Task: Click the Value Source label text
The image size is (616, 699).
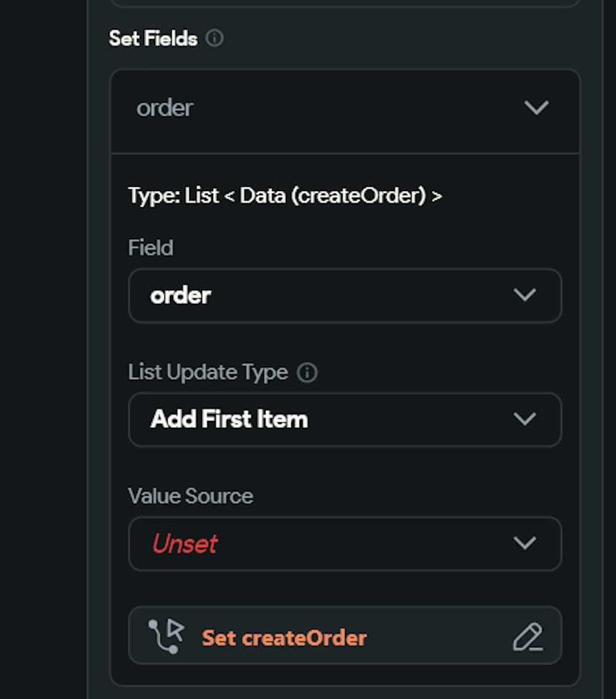Action: (x=190, y=496)
